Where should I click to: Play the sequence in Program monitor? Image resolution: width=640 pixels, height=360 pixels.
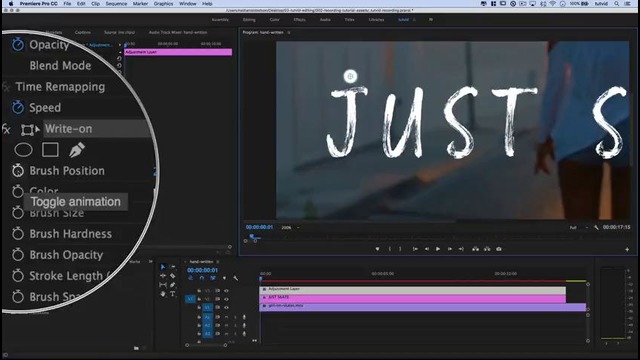tap(438, 249)
